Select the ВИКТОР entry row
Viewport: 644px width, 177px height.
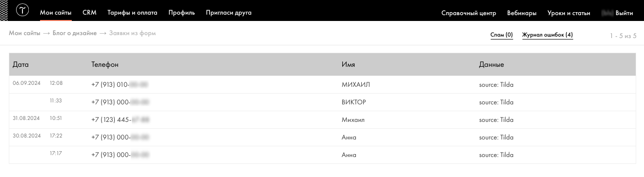(x=322, y=102)
